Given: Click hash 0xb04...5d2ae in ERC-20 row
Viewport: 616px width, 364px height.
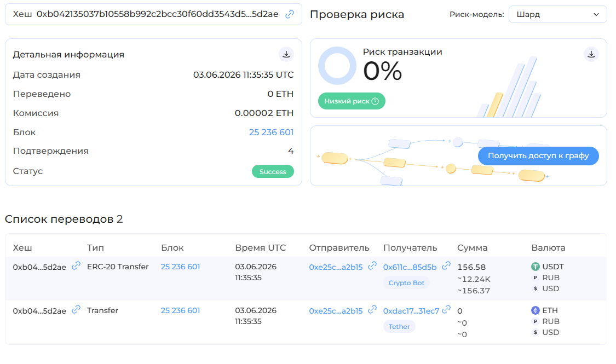Looking at the screenshot, I should click(39, 268).
